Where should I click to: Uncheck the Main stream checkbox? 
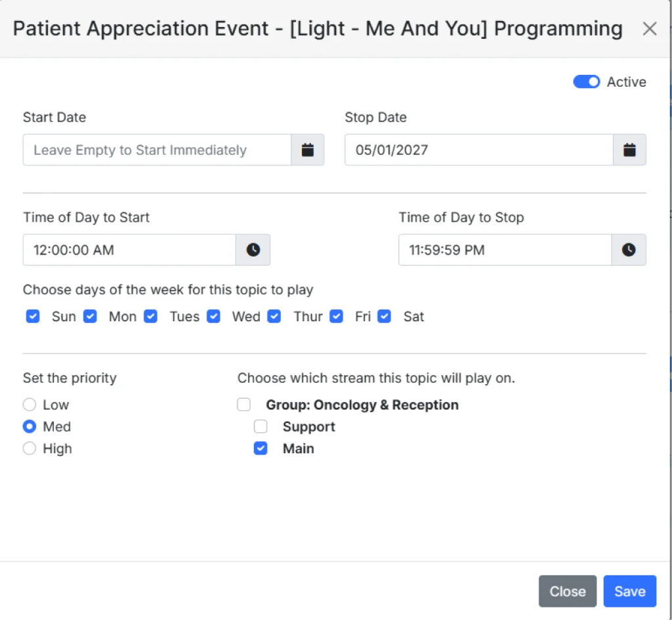coord(260,448)
